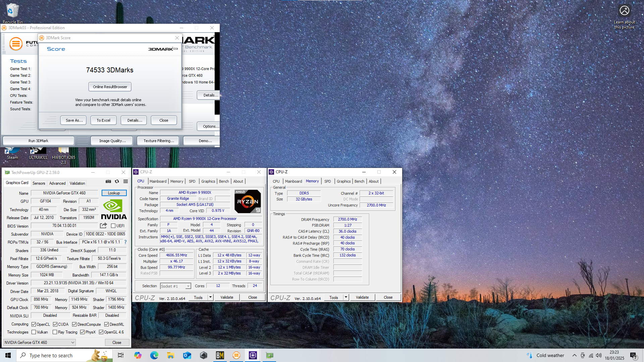Toggle the UEFI checkbox in GPU-Z
644x362 pixels.
click(x=113, y=226)
